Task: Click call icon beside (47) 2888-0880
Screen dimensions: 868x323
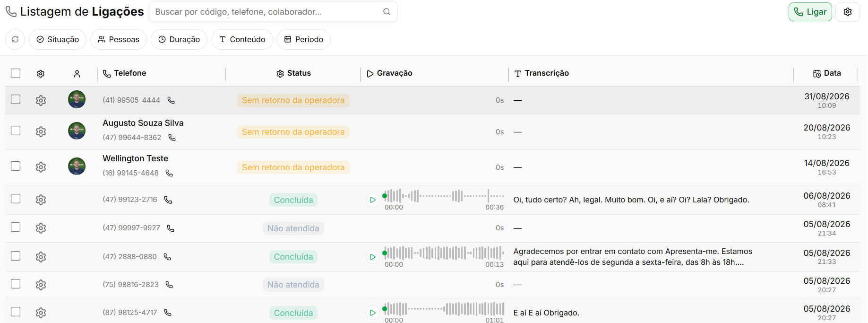Action: coord(167,257)
